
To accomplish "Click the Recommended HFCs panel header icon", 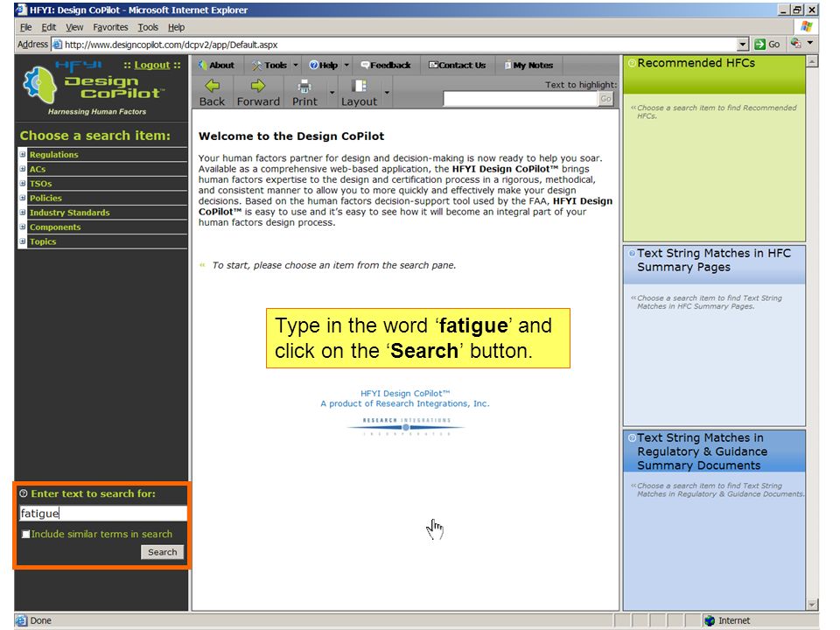I will pyautogui.click(x=632, y=63).
